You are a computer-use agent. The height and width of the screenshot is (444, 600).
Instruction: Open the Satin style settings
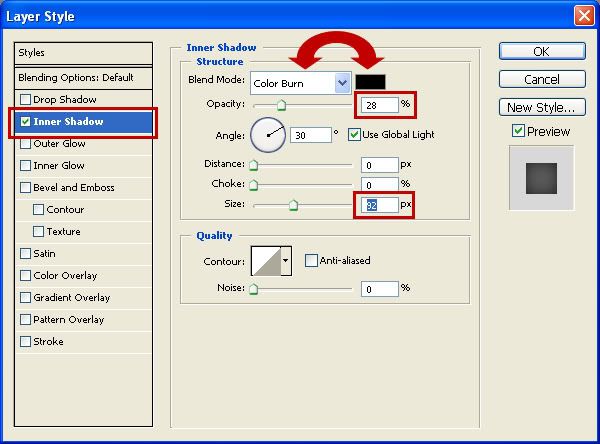pyautogui.click(x=44, y=253)
